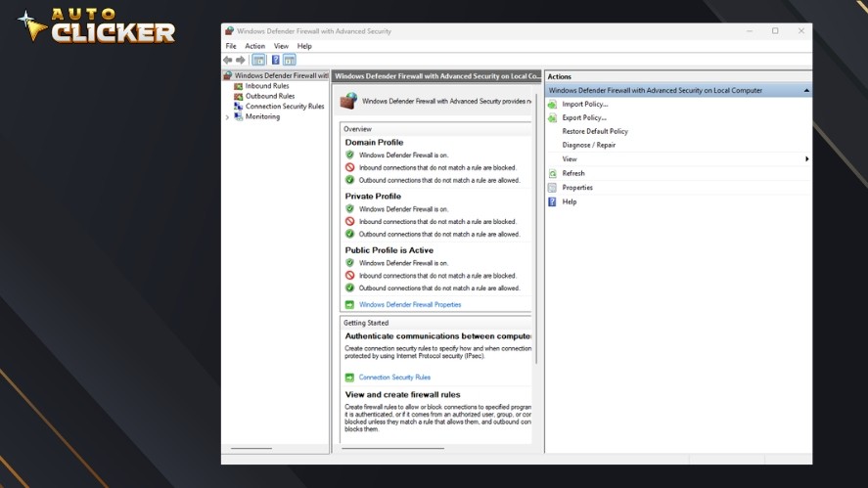This screenshot has width=868, height=488.
Task: Click View and create firewall rules heading
Action: (x=402, y=394)
